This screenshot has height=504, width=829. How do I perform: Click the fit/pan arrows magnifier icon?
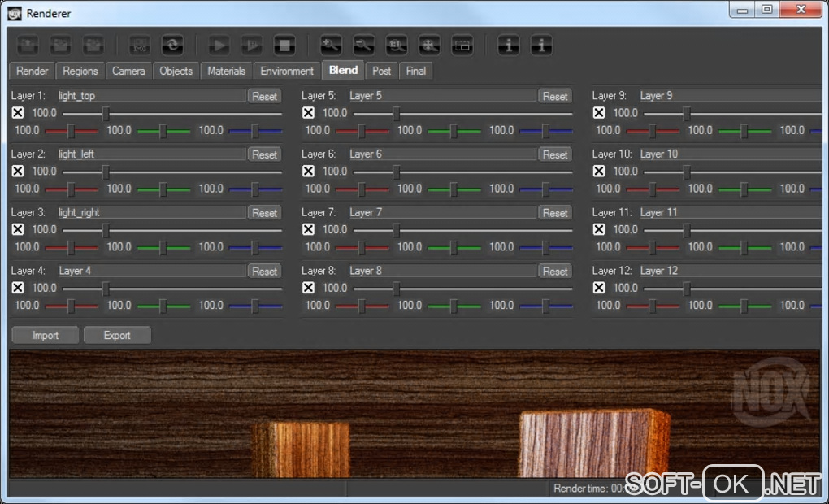429,46
